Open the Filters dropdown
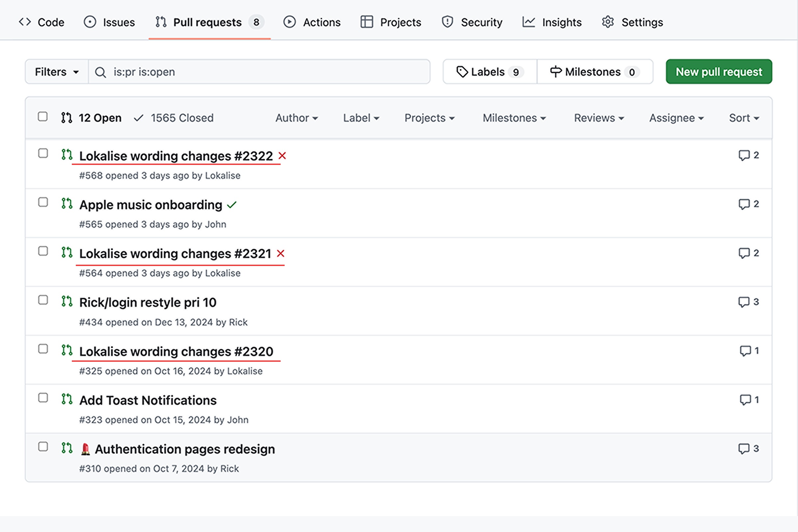 coord(57,72)
